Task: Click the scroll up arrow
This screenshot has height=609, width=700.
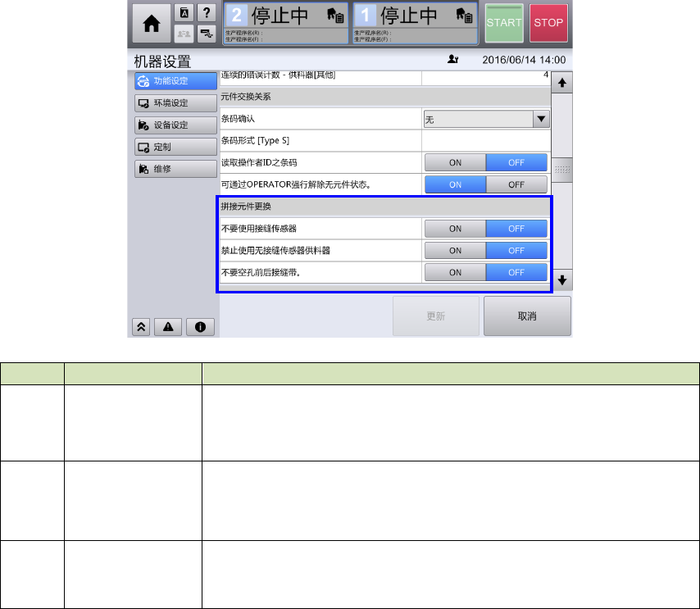Action: tap(562, 83)
